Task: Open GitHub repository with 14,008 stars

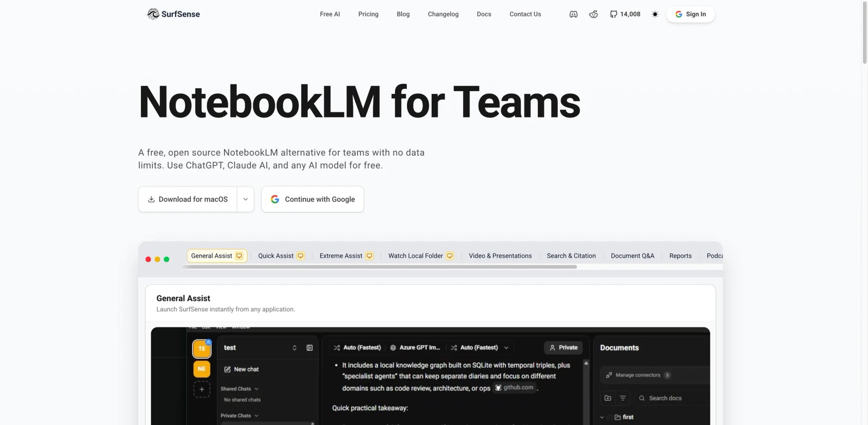Action: pos(625,14)
